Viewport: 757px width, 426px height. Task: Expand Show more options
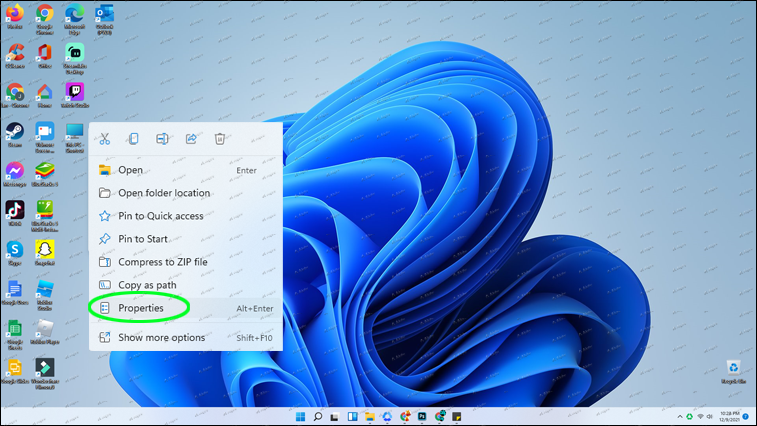tap(186, 338)
